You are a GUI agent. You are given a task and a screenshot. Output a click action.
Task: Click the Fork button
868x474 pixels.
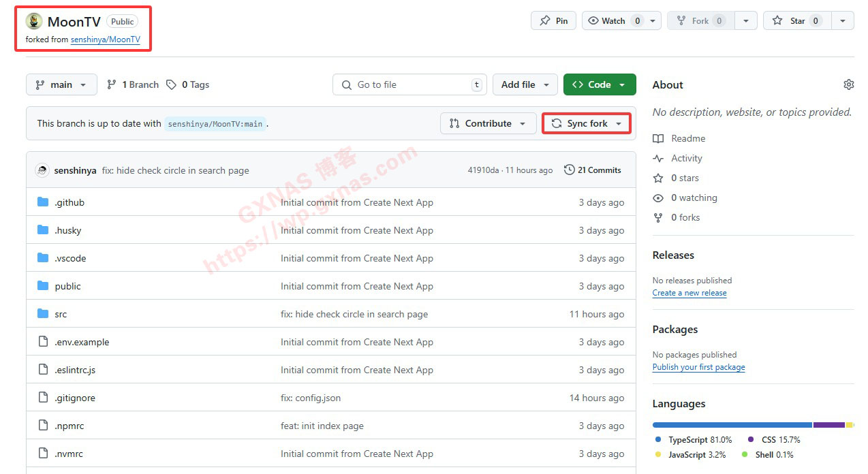tap(700, 20)
